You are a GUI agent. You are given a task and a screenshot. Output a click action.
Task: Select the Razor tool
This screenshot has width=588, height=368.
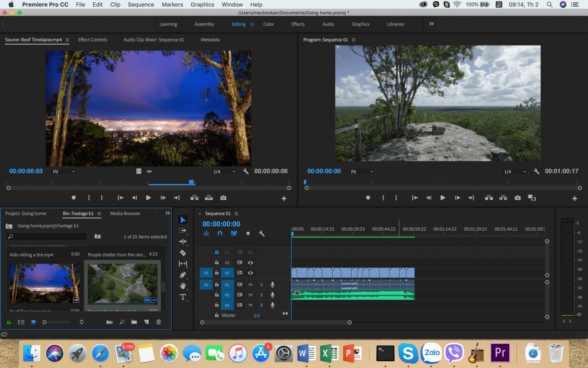183,253
